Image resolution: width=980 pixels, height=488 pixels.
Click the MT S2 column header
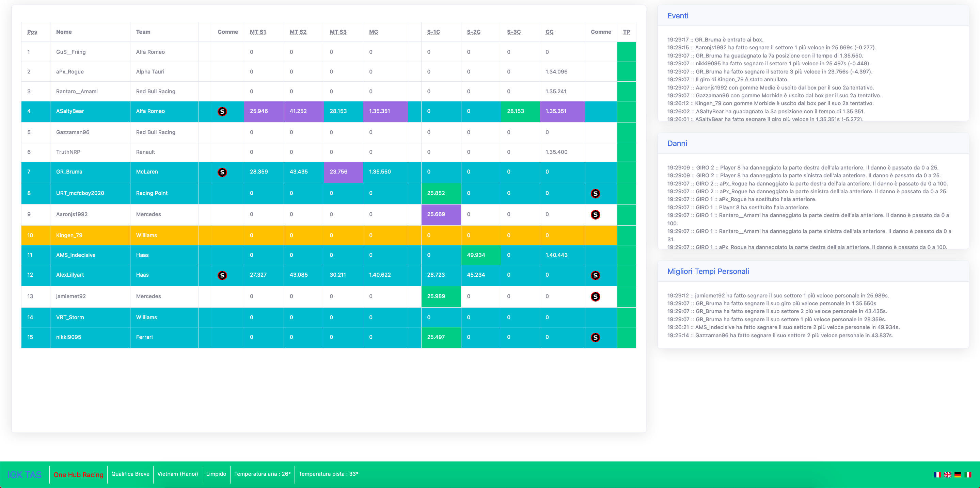click(x=298, y=32)
